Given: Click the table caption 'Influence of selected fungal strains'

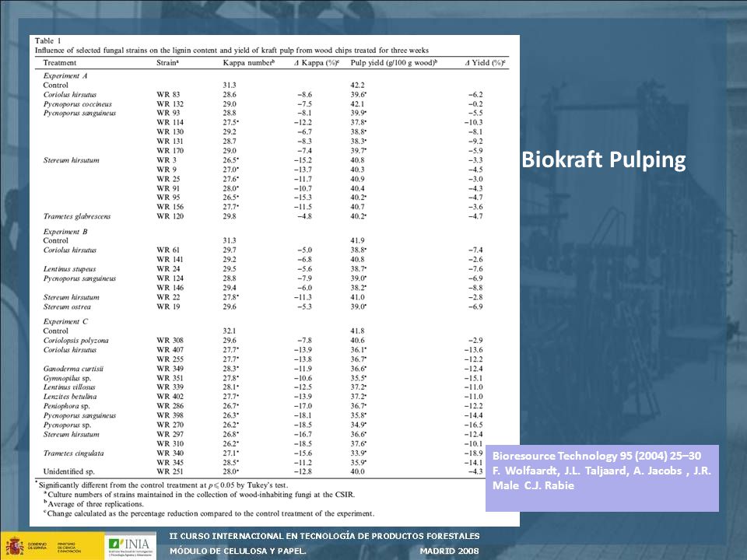Looking at the screenshot, I should pos(232,50).
